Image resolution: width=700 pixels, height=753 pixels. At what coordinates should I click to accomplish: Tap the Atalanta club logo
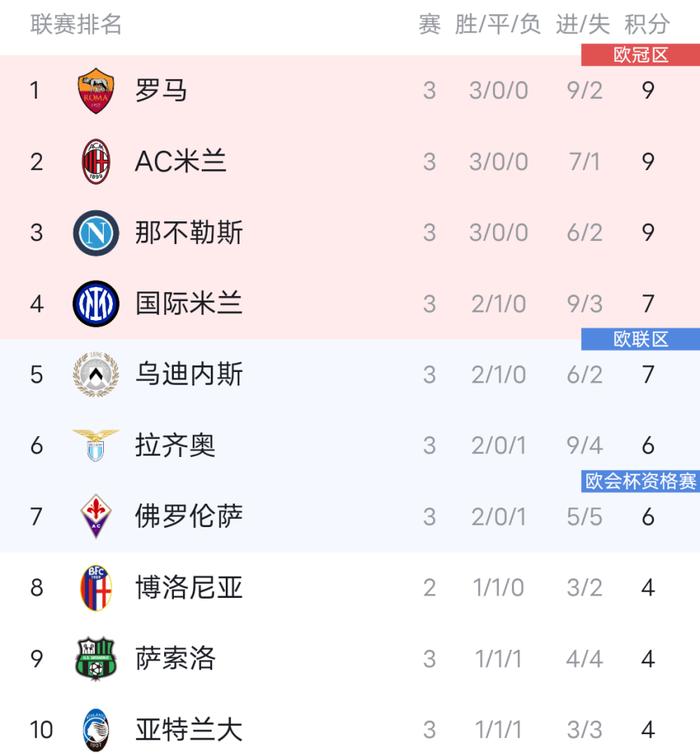[96, 730]
